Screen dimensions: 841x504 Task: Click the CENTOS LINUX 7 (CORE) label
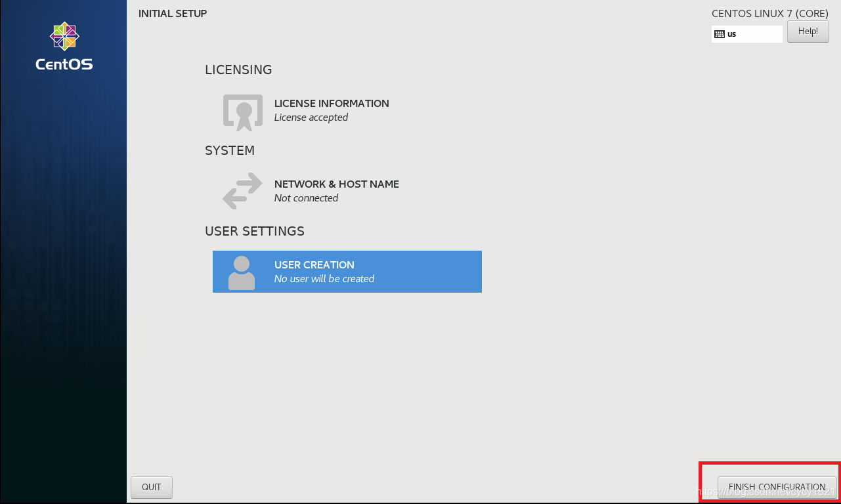coord(770,13)
